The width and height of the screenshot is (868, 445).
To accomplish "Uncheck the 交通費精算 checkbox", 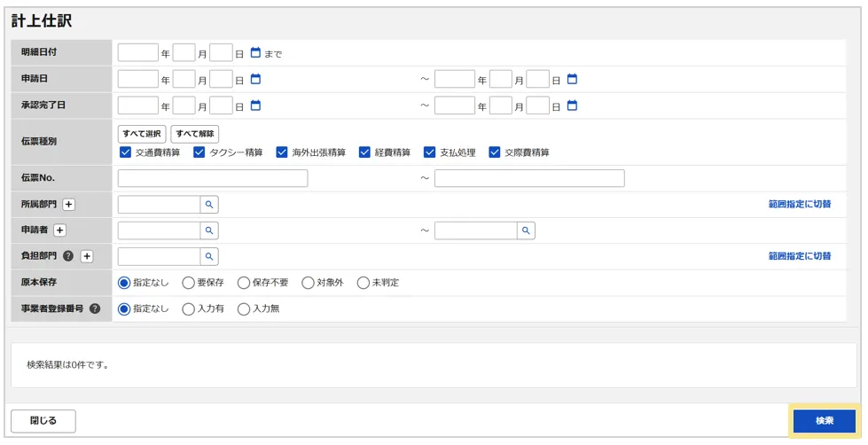I will coord(125,152).
